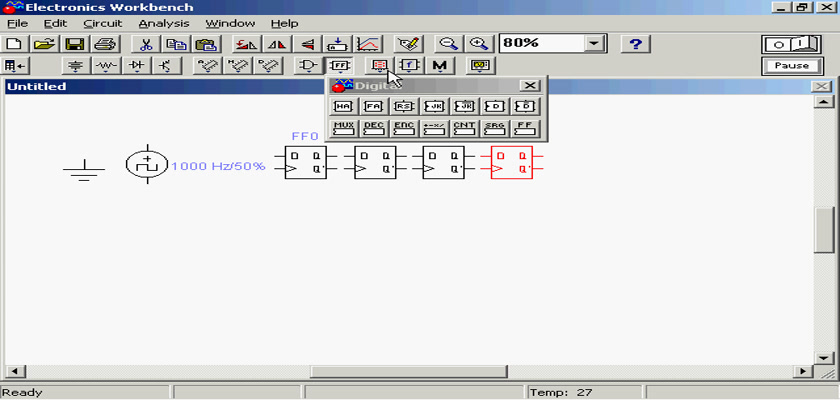
Task: Toggle the Instruments parts bin button
Action: click(x=482, y=66)
